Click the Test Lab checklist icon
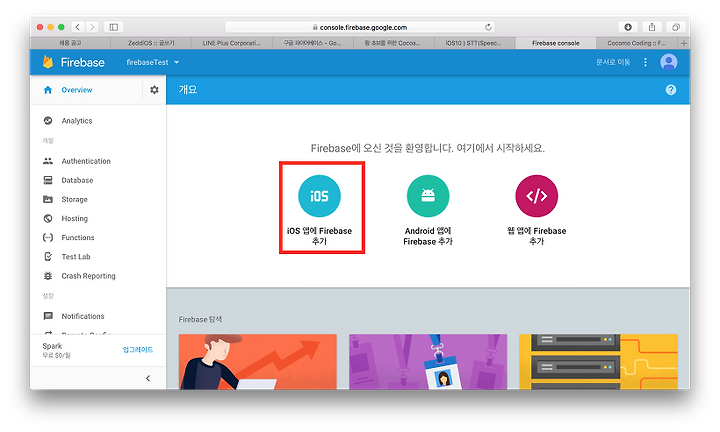Screen dimensions: 720x432 (x=48, y=257)
